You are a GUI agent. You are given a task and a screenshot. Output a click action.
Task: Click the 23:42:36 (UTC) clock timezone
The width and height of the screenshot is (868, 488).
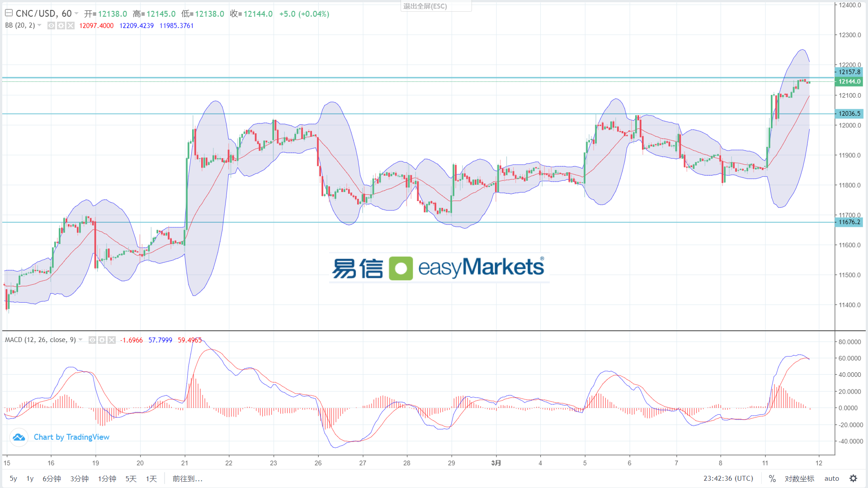pos(728,479)
